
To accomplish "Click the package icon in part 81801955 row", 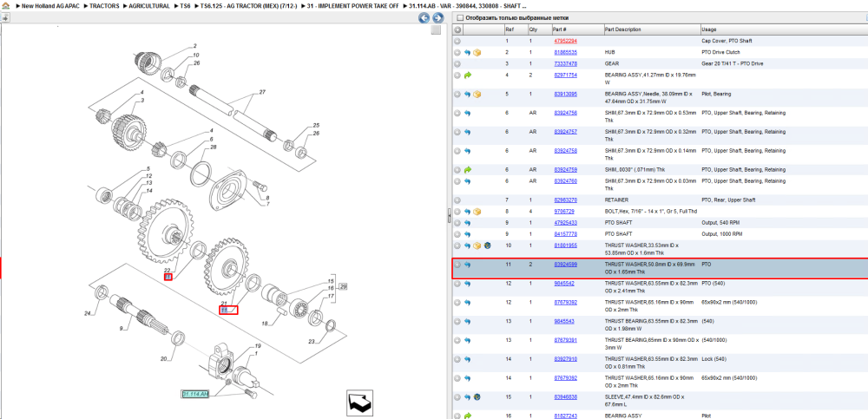I will pyautogui.click(x=477, y=246).
